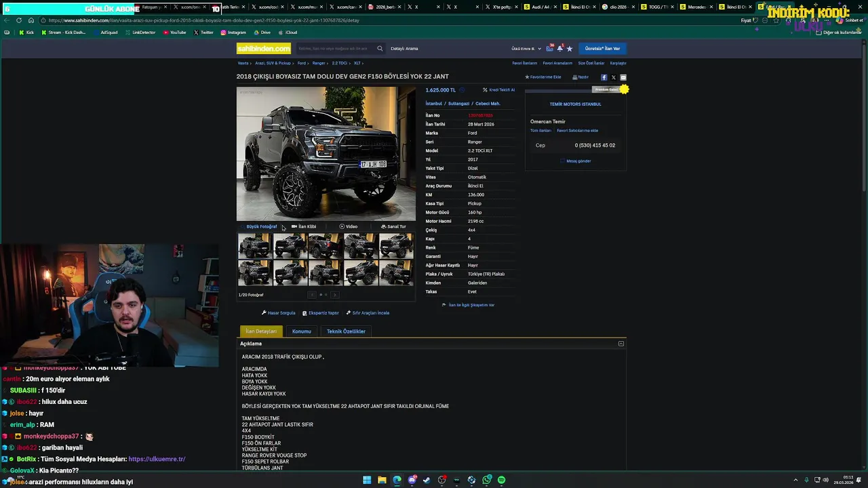The height and width of the screenshot is (488, 868).
Task: Open the TEMİR MOTORS ISTANBUL store link
Action: (x=575, y=104)
